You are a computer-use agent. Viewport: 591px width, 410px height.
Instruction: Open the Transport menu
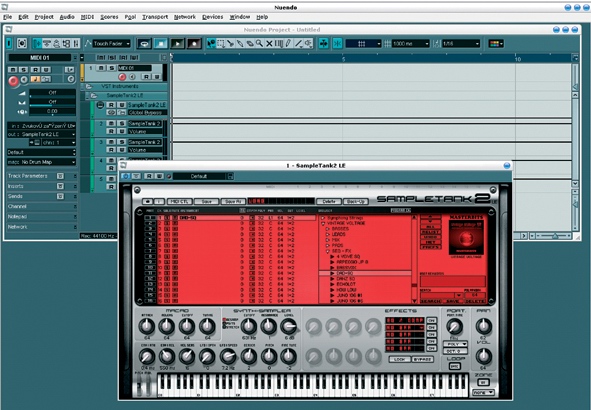tap(155, 17)
